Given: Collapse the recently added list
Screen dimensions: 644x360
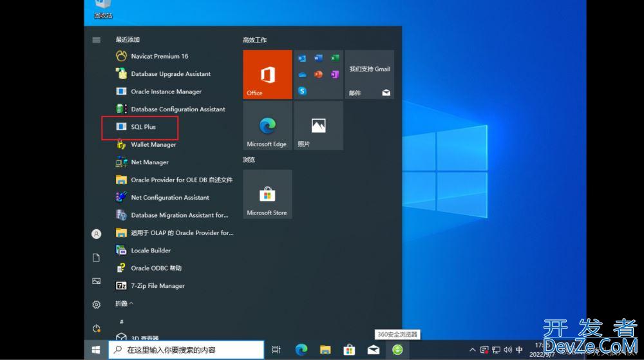Looking at the screenshot, I should (124, 303).
